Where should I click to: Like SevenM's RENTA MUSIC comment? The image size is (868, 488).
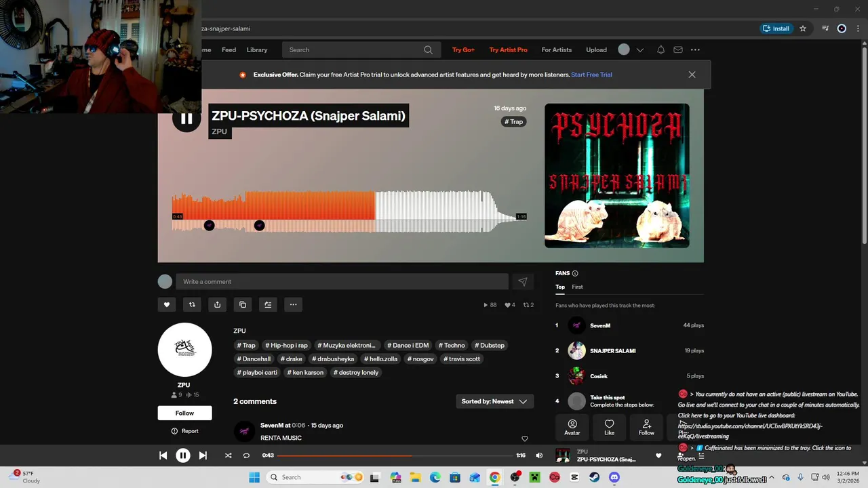524,439
